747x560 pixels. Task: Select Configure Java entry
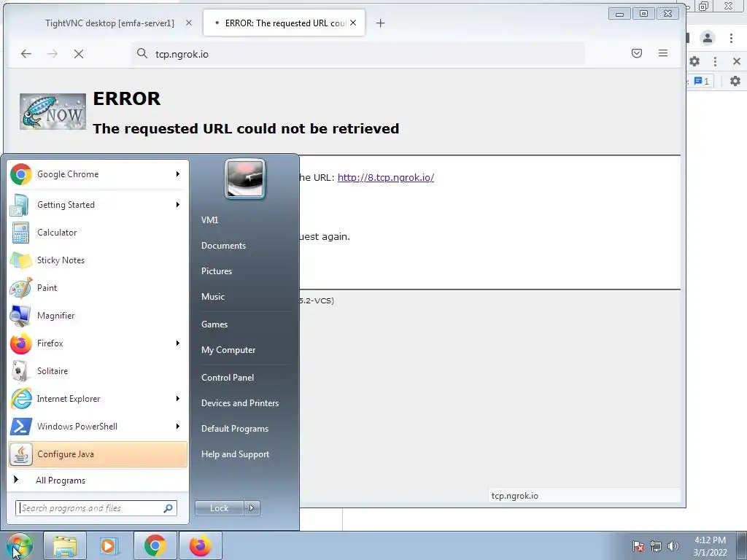point(98,454)
